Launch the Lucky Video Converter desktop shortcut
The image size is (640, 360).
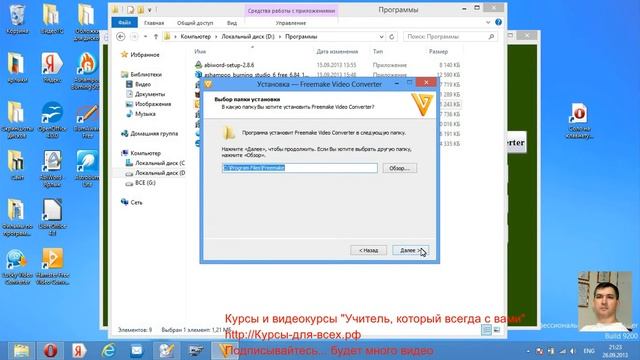17,267
